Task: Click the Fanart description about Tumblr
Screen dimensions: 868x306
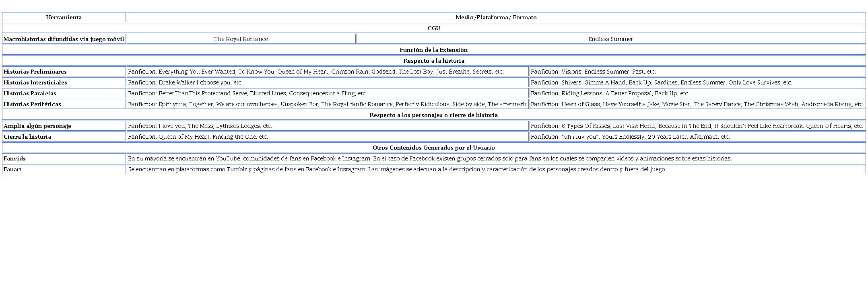Action: (397, 169)
